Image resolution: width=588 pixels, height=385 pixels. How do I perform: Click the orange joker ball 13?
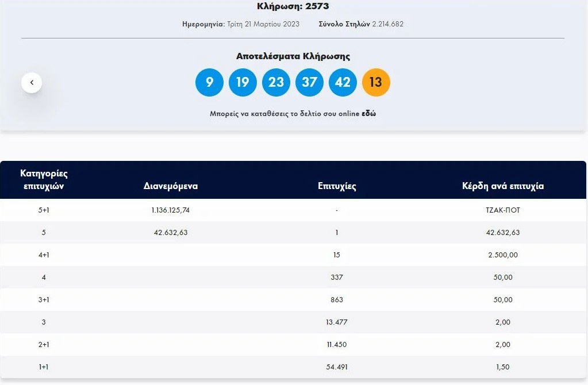376,82
